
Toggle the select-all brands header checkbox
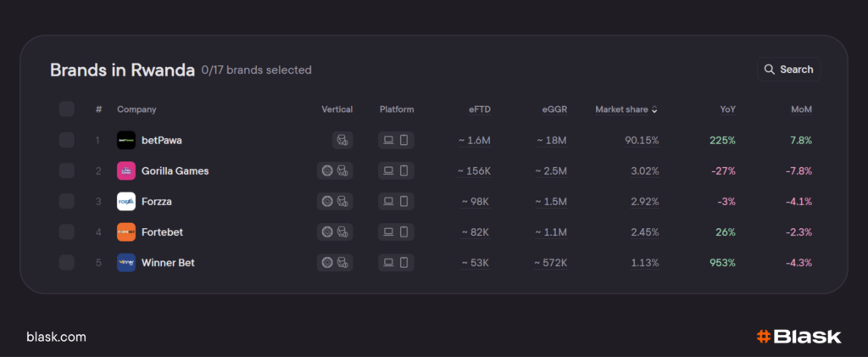(67, 109)
